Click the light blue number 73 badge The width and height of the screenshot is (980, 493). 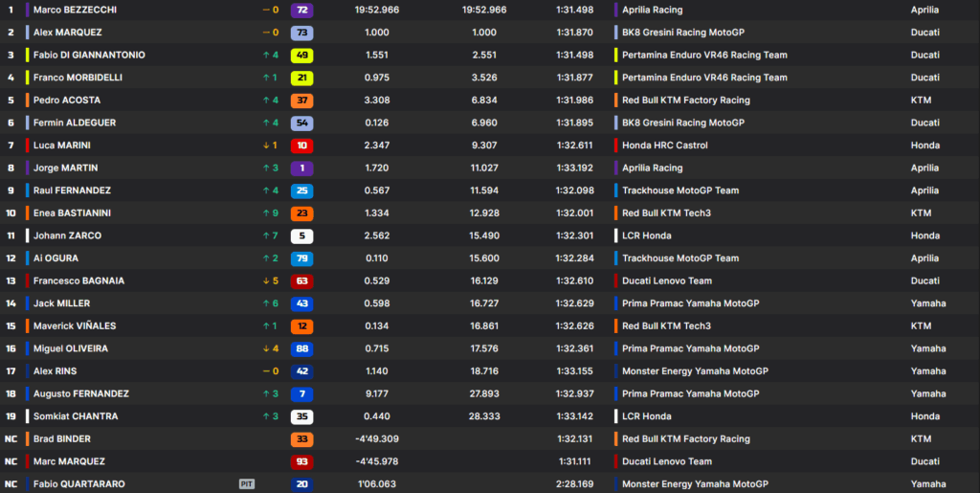(x=301, y=33)
